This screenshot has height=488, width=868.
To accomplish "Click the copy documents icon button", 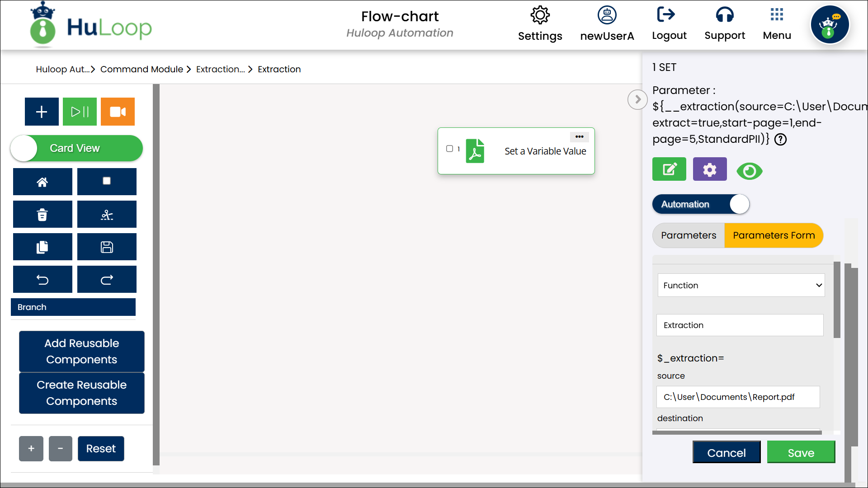I will 42,247.
